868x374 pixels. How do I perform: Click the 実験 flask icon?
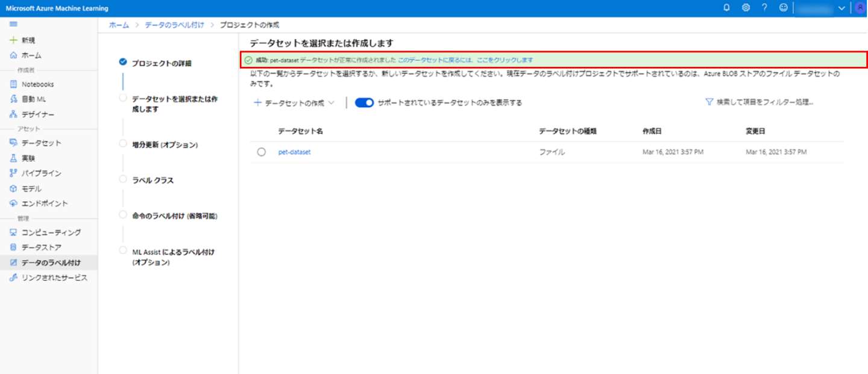[13, 158]
